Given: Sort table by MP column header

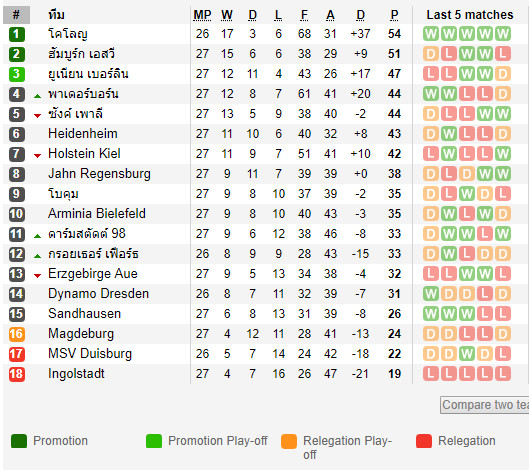Looking at the screenshot, I should pyautogui.click(x=202, y=15).
